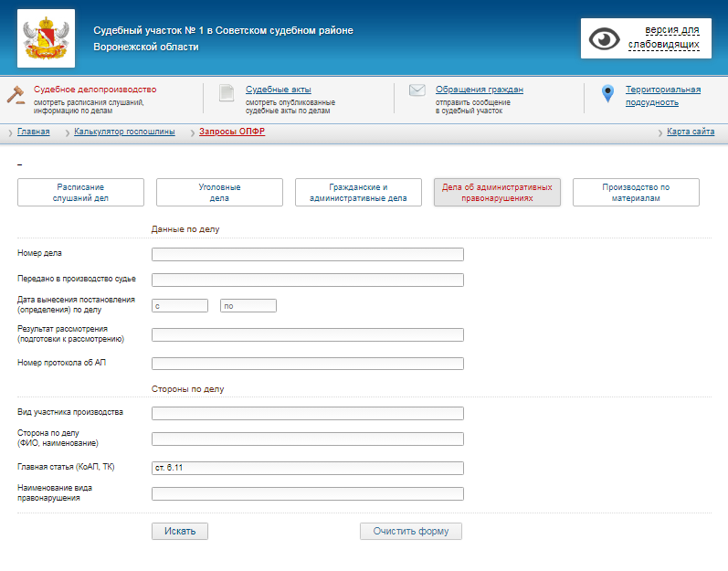Click the Наименование вида правонарушения field
Image resolution: width=728 pixels, height=571 pixels.
(x=307, y=493)
